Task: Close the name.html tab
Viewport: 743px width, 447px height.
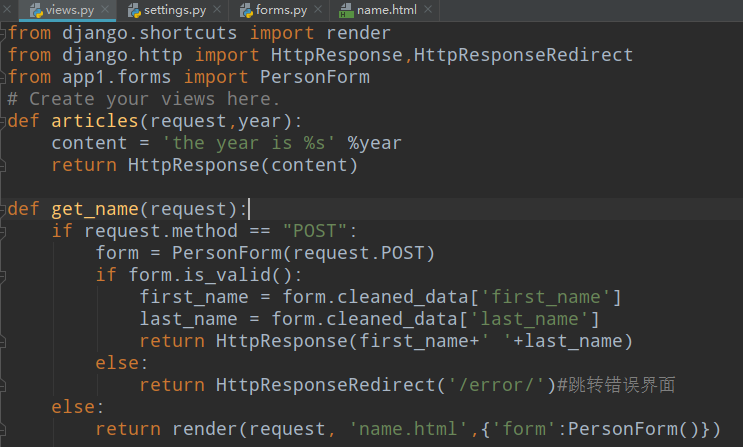Action: click(428, 9)
